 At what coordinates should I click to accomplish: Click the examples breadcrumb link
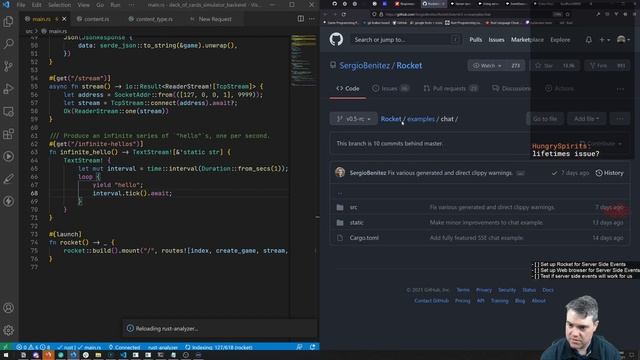[421, 119]
